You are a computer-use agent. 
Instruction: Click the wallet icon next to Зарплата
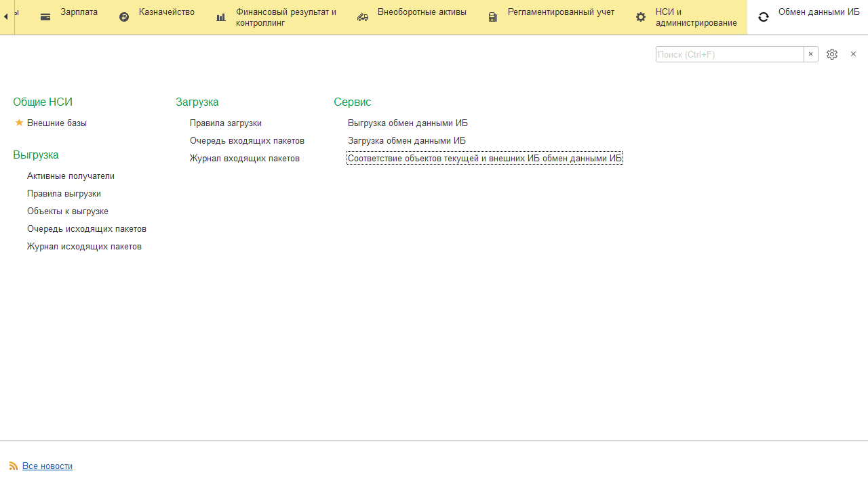click(x=45, y=17)
